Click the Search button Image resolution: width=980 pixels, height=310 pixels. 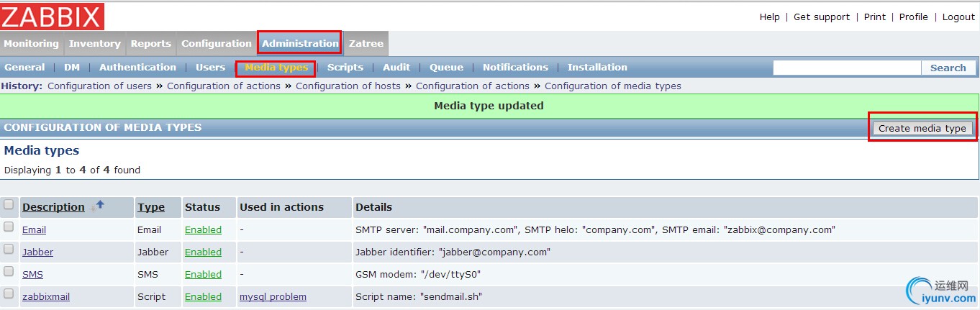pyautogui.click(x=948, y=68)
